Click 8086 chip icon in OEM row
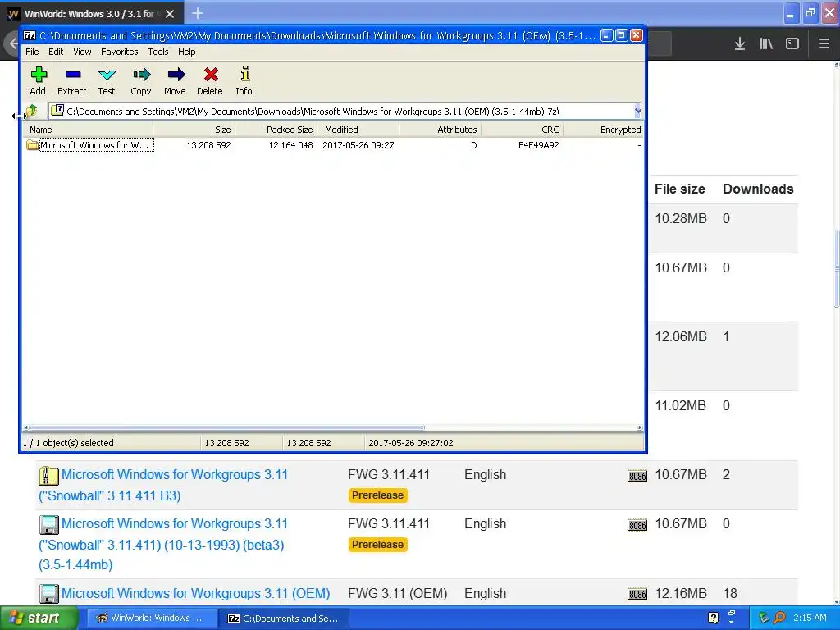Image resolution: width=840 pixels, height=630 pixels. coord(637,594)
